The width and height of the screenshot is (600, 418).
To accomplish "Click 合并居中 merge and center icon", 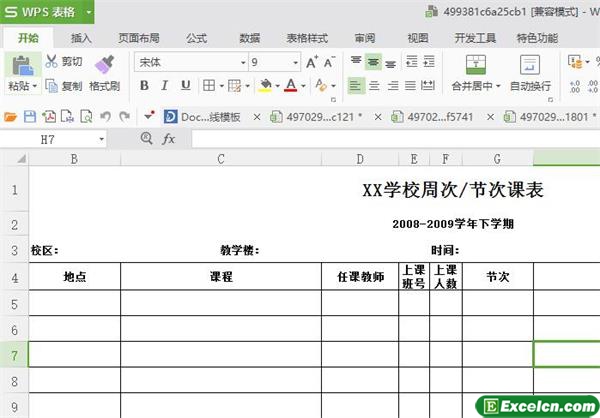I will coord(476,65).
